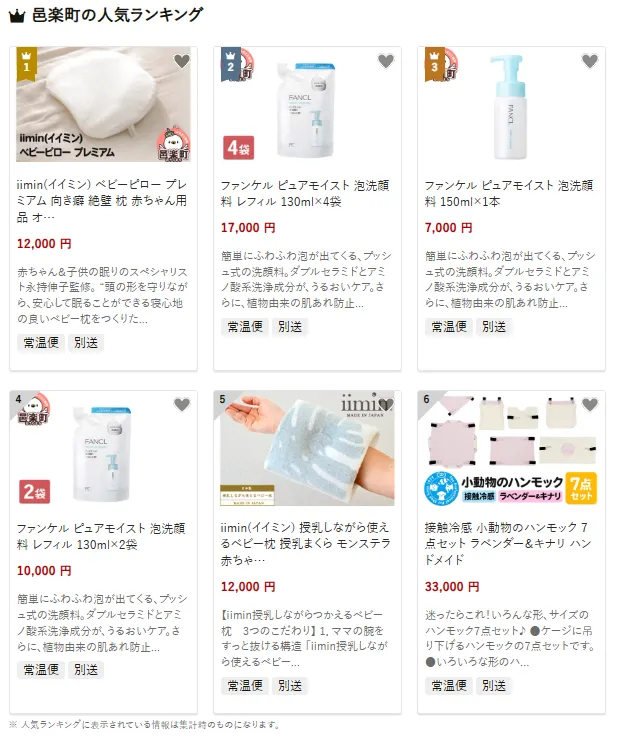Viewport: 628px width, 738px height.
Task: Open the FANCL pump bottle image
Action: tap(511, 104)
